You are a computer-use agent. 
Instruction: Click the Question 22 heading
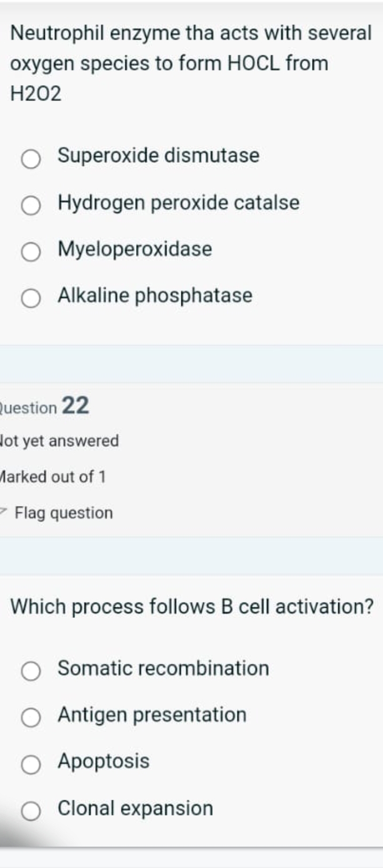pyautogui.click(x=45, y=406)
